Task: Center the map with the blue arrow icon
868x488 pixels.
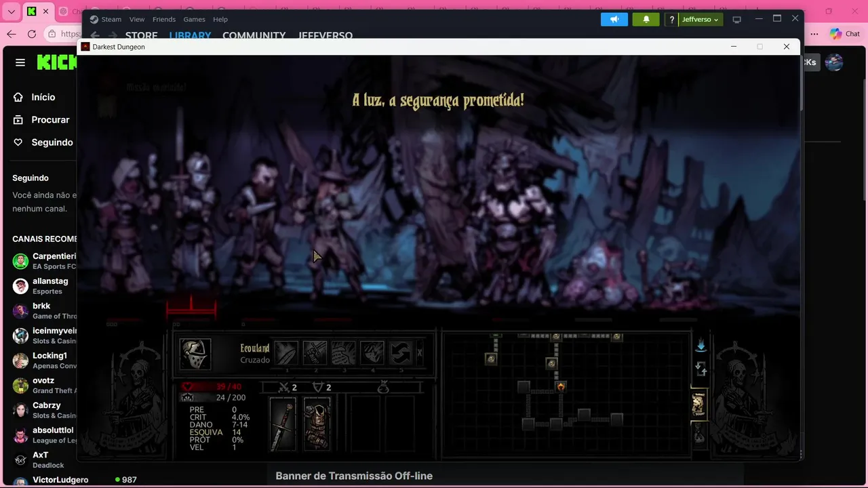Action: pyautogui.click(x=701, y=346)
